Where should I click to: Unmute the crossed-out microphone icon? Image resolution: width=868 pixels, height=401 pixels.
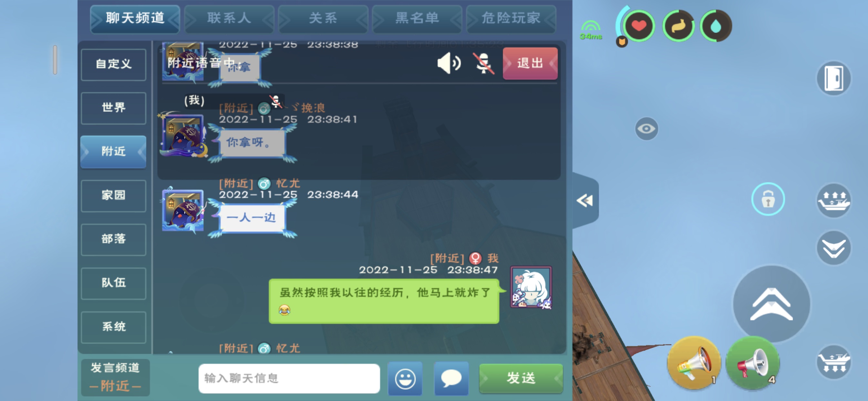tap(483, 63)
